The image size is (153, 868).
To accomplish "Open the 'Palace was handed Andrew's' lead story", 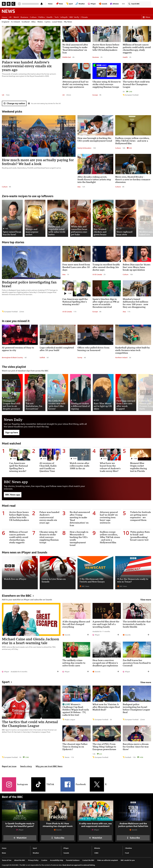I will [27, 66].
